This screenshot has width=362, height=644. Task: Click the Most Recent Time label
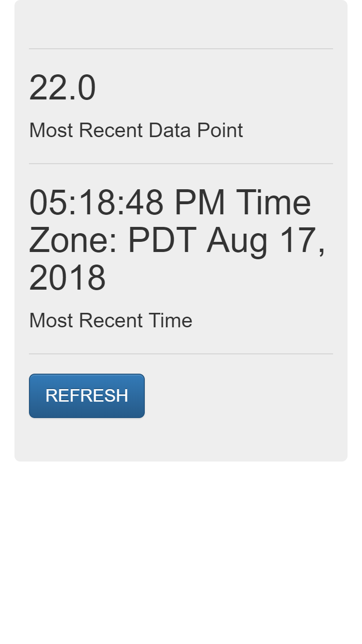coord(110,320)
